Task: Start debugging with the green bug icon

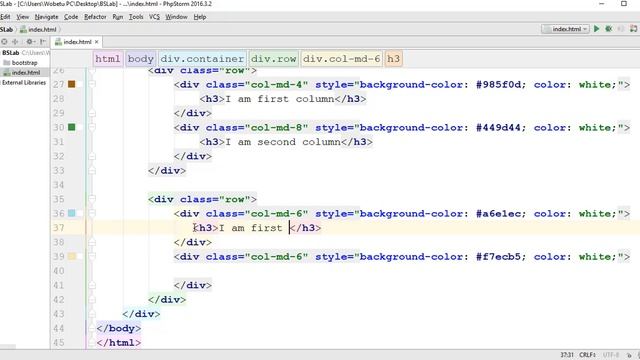Action: 609,29
